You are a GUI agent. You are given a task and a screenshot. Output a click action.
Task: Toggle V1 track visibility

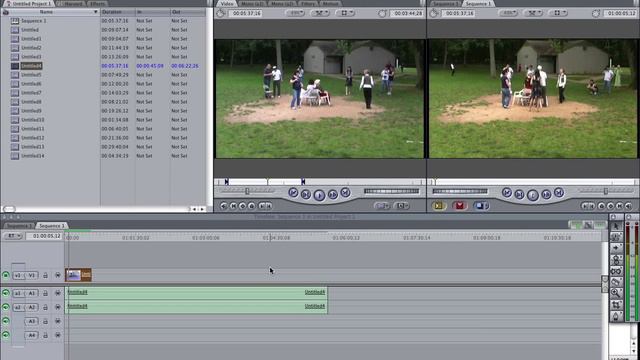(6, 276)
